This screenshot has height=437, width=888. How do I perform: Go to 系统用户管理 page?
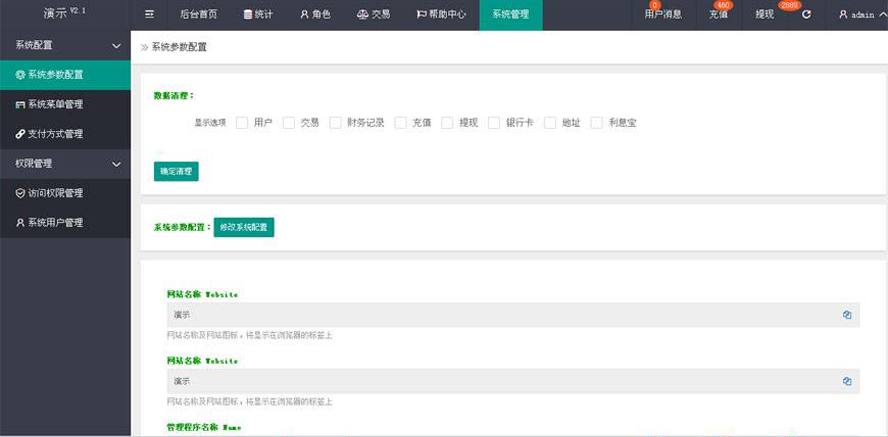coord(65,223)
